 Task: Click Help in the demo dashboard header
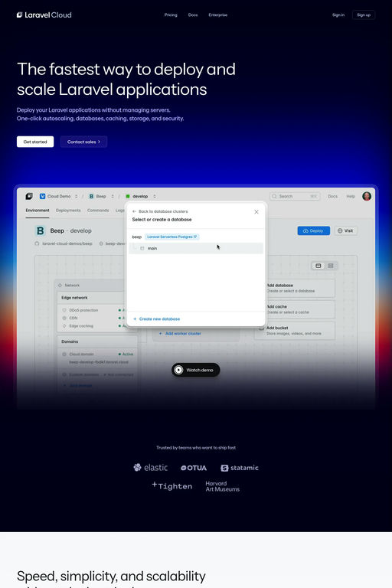(351, 196)
